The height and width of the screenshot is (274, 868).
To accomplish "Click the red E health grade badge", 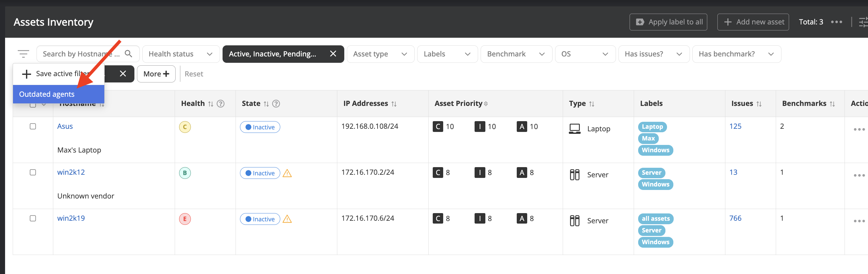I will [x=185, y=219].
